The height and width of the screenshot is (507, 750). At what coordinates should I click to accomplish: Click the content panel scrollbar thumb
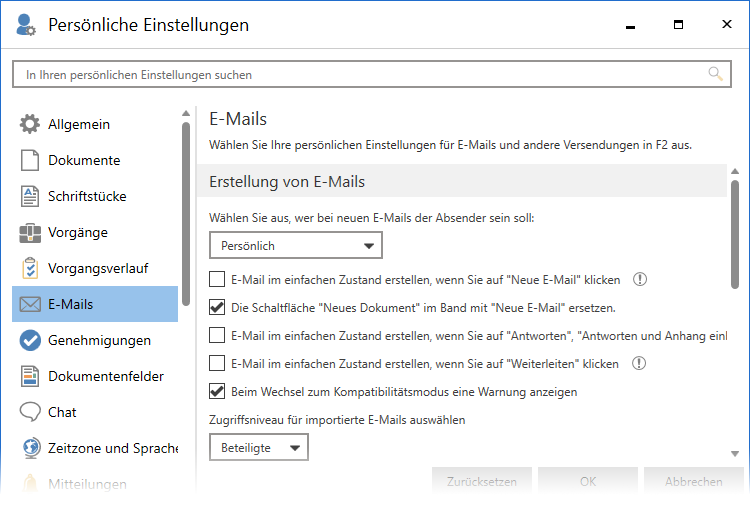point(735,234)
